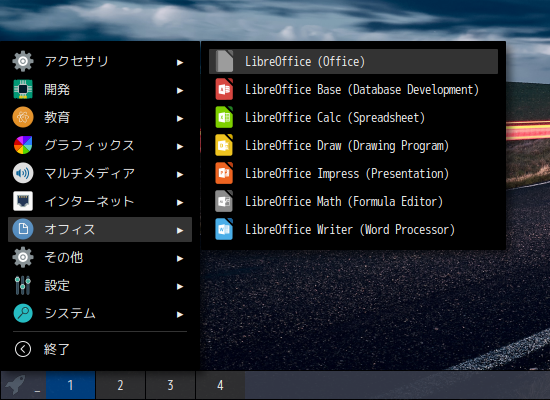Open the グラフィックス menu category

(100, 145)
